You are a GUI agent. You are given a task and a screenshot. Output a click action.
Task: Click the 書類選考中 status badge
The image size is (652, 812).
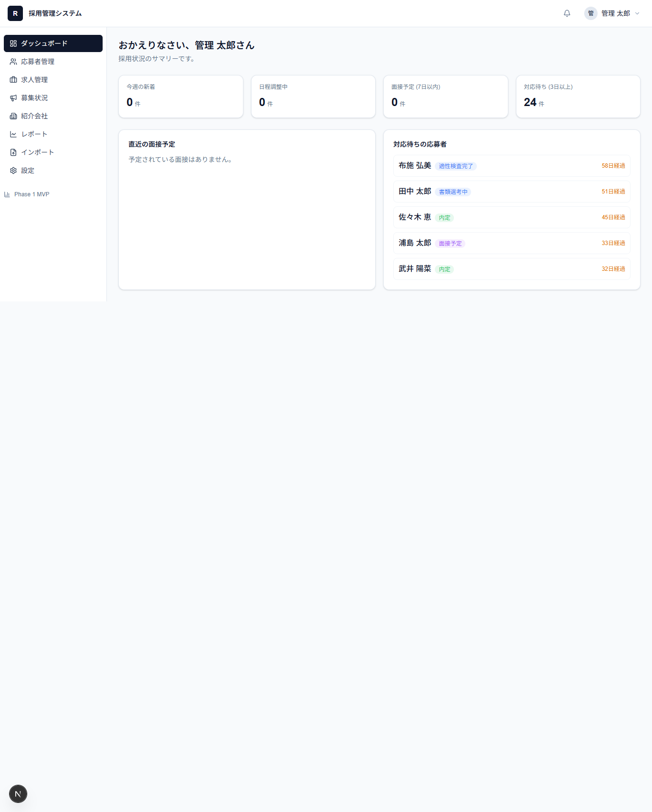pos(453,192)
